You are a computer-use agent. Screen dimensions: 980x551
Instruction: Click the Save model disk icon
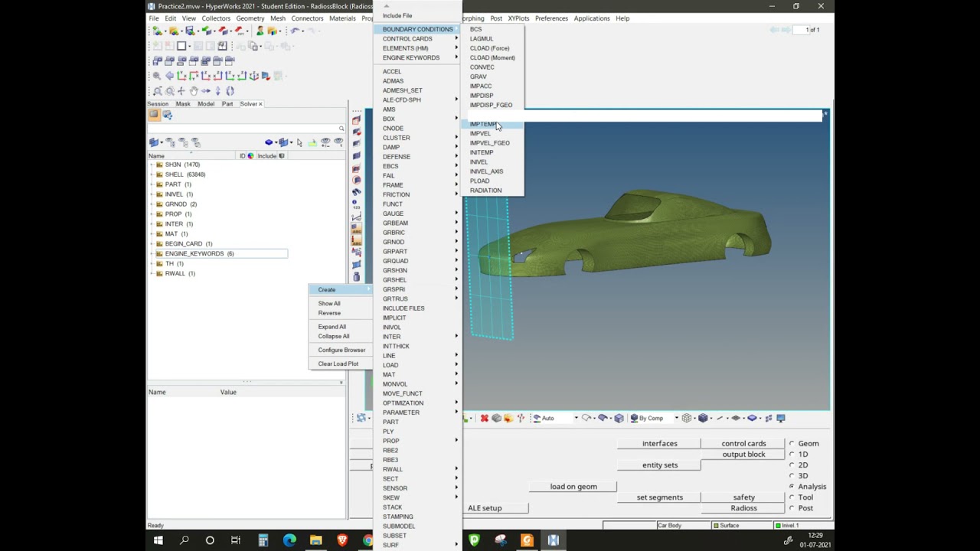pos(191,31)
